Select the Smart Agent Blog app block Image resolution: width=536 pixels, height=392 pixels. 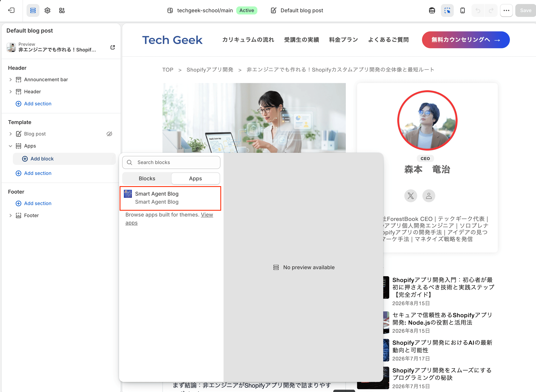pyautogui.click(x=170, y=198)
